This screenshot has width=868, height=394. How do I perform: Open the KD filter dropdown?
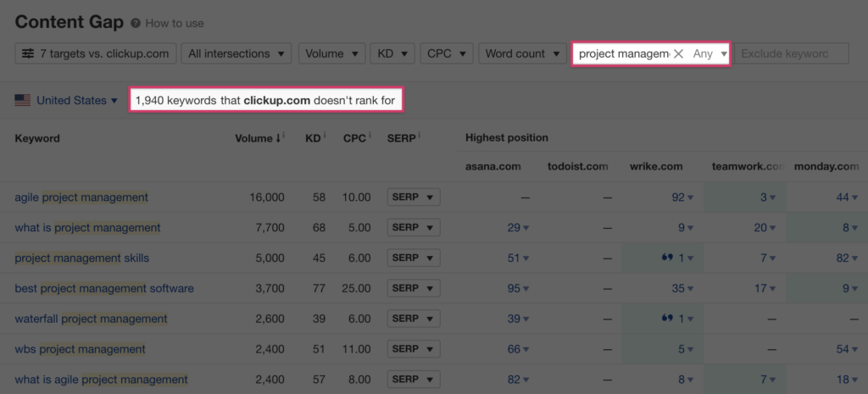[x=392, y=53]
